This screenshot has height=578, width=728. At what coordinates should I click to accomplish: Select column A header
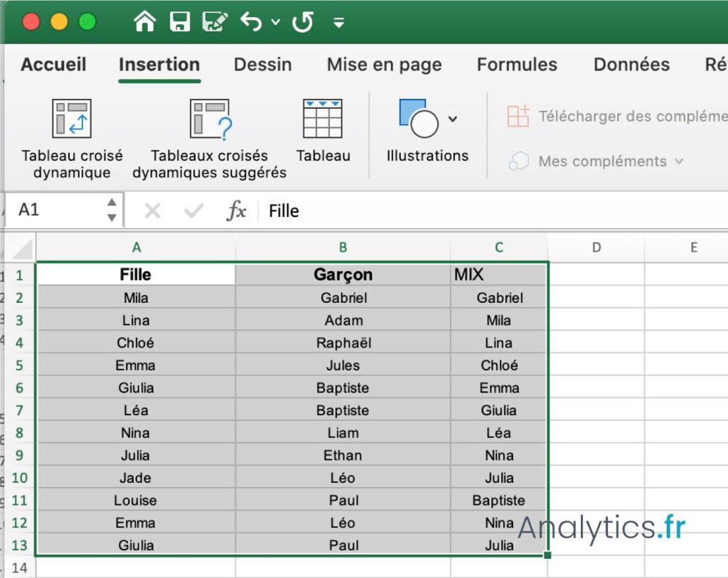(x=136, y=247)
